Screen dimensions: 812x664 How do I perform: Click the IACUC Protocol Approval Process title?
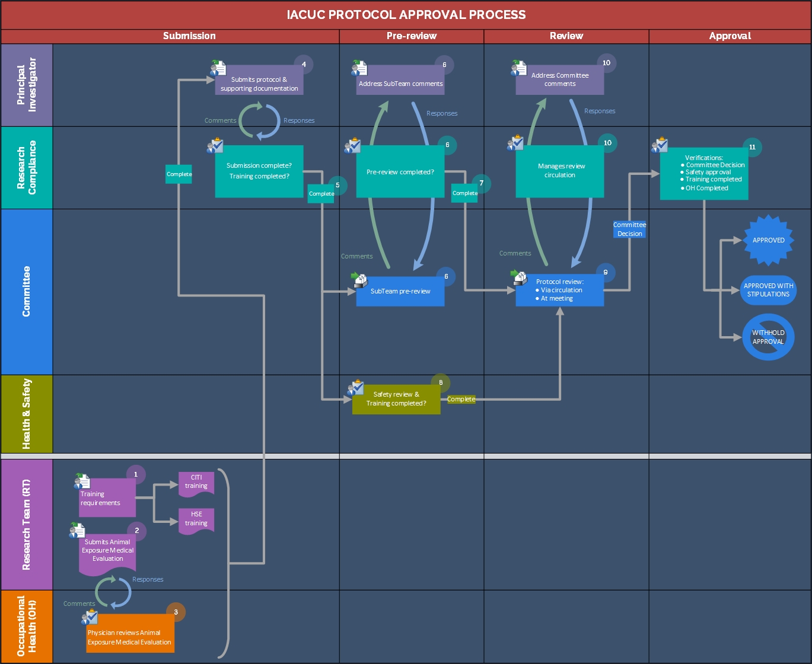coord(406,15)
